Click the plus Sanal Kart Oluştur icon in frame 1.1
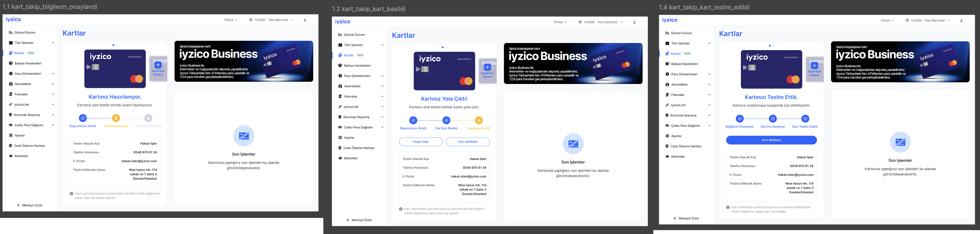980x234 pixels. (158, 65)
